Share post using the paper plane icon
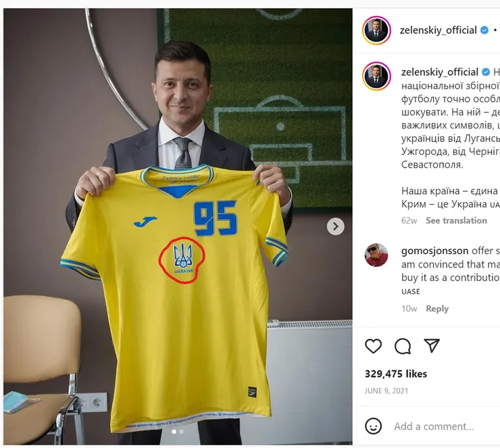Viewport: 500px width, 448px height. point(432,345)
